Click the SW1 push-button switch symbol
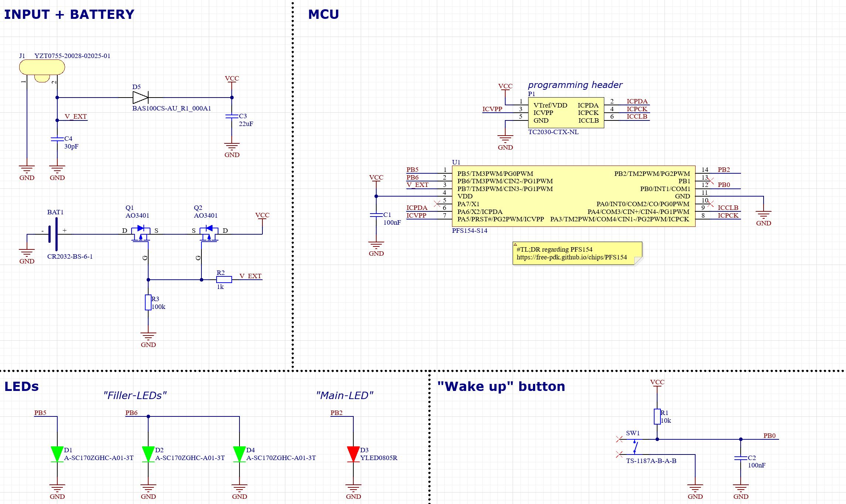This screenshot has height=504, width=846. pos(635,447)
